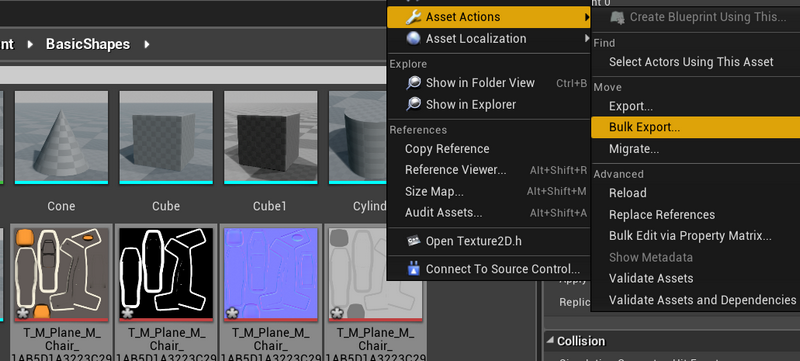Select Reload under Advanced

coord(695,193)
